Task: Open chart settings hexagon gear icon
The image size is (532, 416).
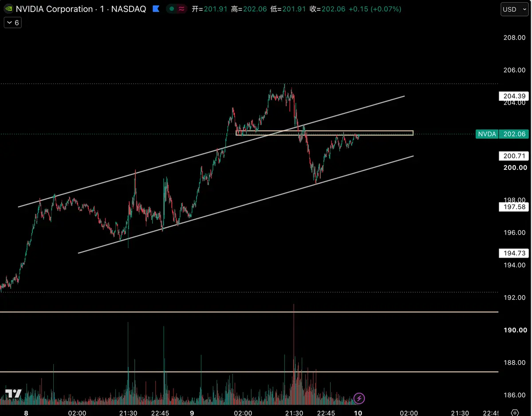Action: [515, 412]
